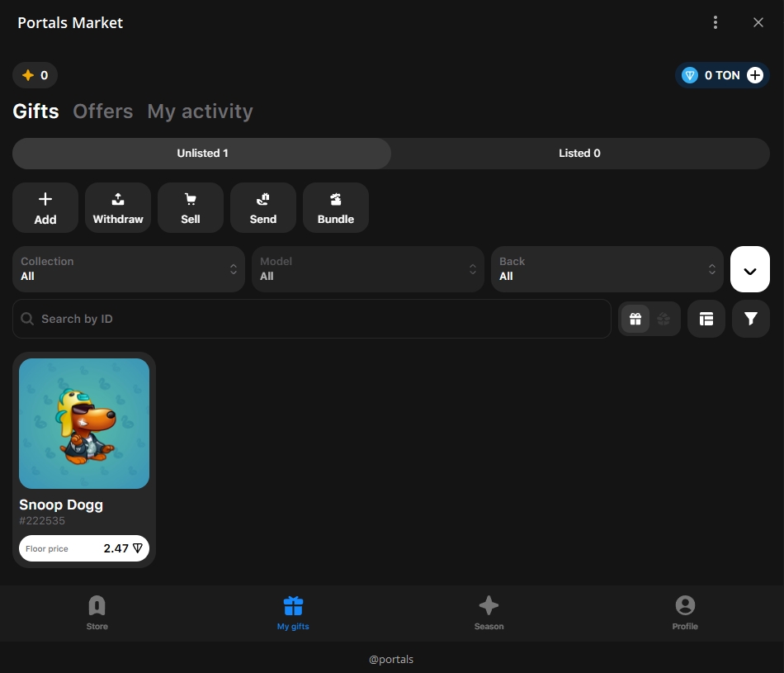Navigate to Store in the bottom bar
Viewport: 784px width, 673px height.
[97, 613]
